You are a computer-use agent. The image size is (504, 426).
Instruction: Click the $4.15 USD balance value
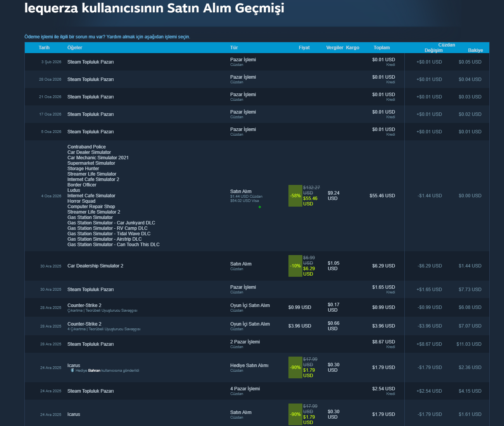click(x=470, y=391)
